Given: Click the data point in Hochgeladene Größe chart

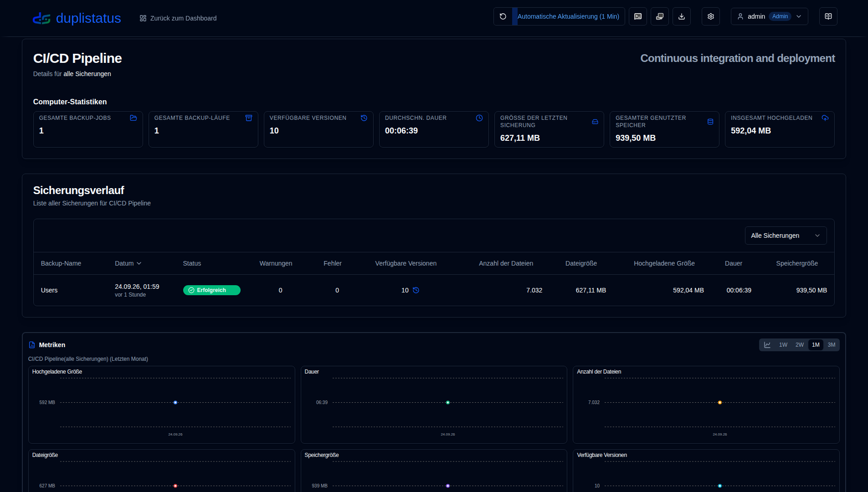Looking at the screenshot, I should tap(175, 403).
